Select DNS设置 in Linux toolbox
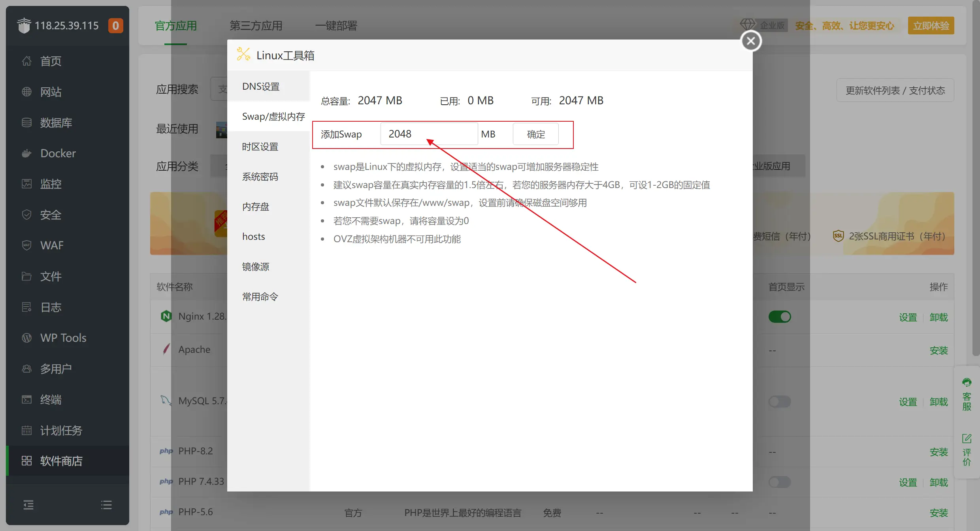 pyautogui.click(x=260, y=86)
